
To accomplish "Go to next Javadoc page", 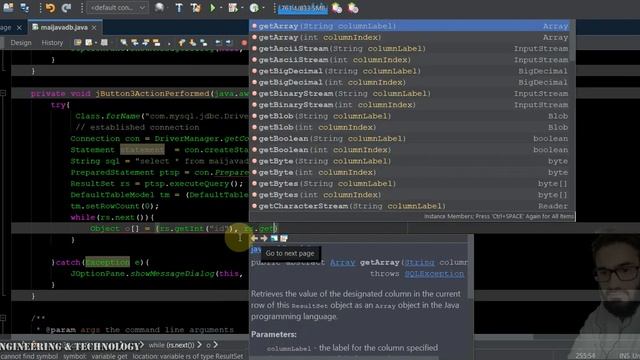I will point(264,238).
